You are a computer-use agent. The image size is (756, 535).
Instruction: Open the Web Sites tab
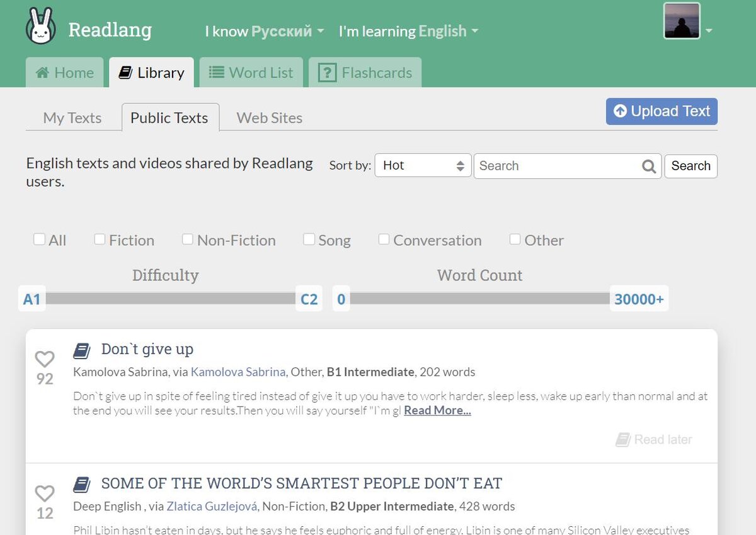pyautogui.click(x=270, y=118)
